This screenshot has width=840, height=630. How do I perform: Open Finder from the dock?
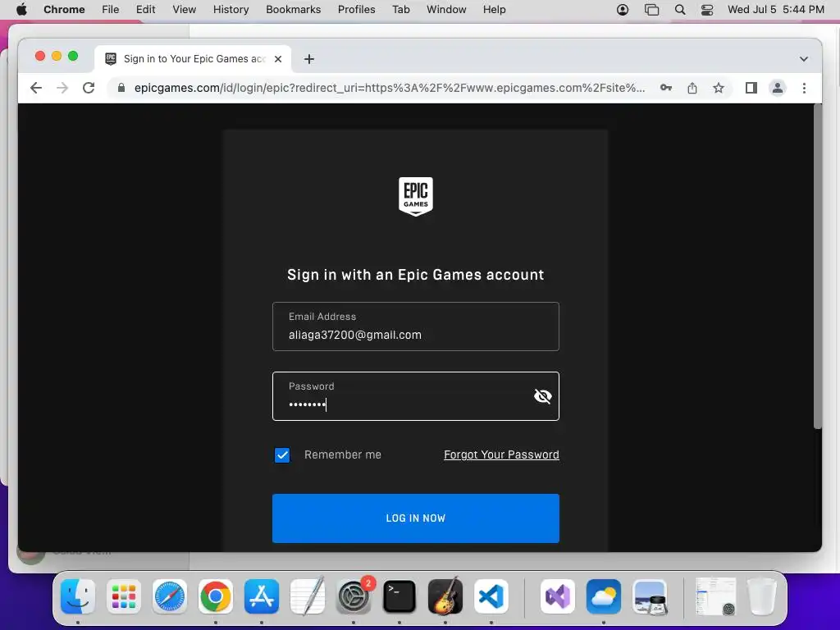point(78,596)
